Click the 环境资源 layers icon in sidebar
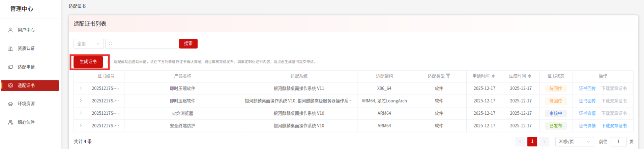The image size is (644, 149). 10,104
